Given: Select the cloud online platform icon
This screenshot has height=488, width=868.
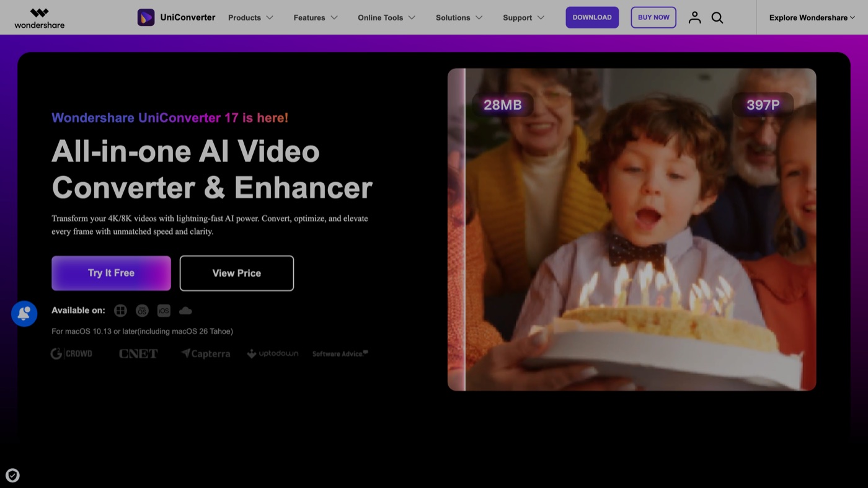Looking at the screenshot, I should tap(185, 311).
